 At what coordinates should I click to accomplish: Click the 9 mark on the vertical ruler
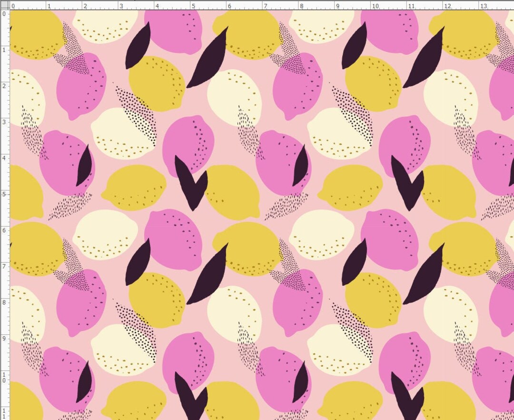click(3, 339)
